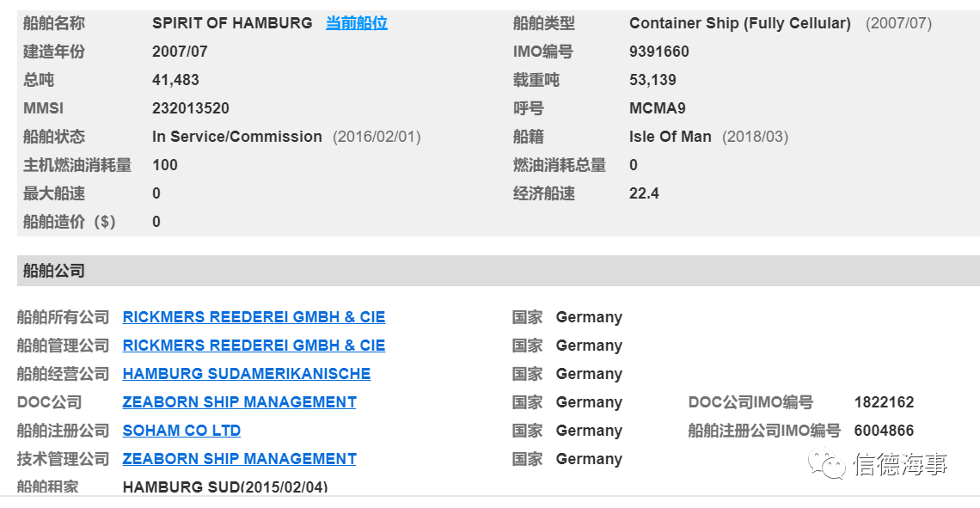Click the flag Isle Of Man value
The width and height of the screenshot is (980, 508).
[x=670, y=136]
